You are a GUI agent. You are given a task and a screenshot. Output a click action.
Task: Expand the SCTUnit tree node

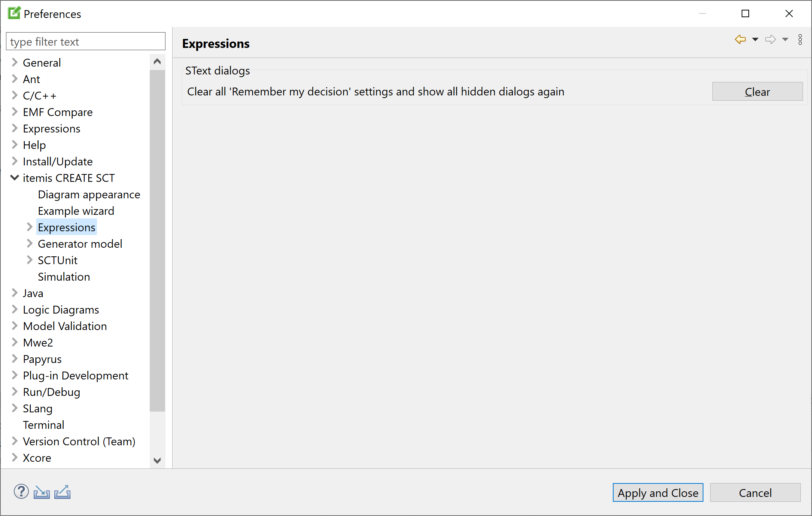tap(30, 260)
